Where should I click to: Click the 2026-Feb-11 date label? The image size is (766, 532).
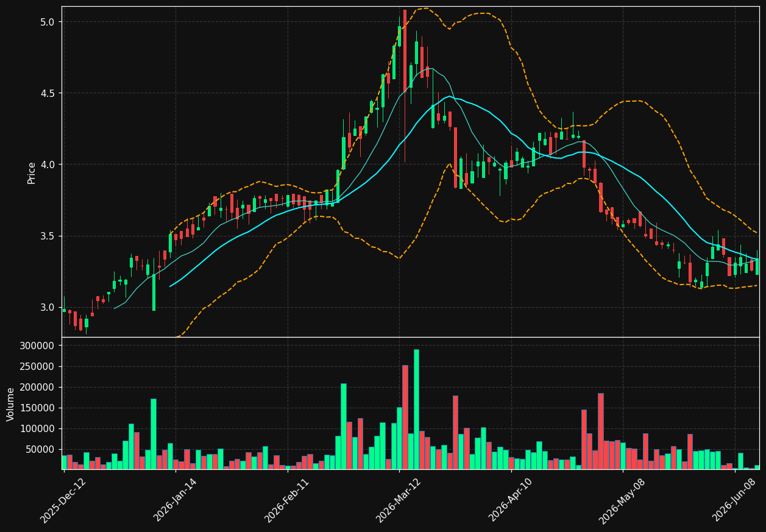[287, 501]
